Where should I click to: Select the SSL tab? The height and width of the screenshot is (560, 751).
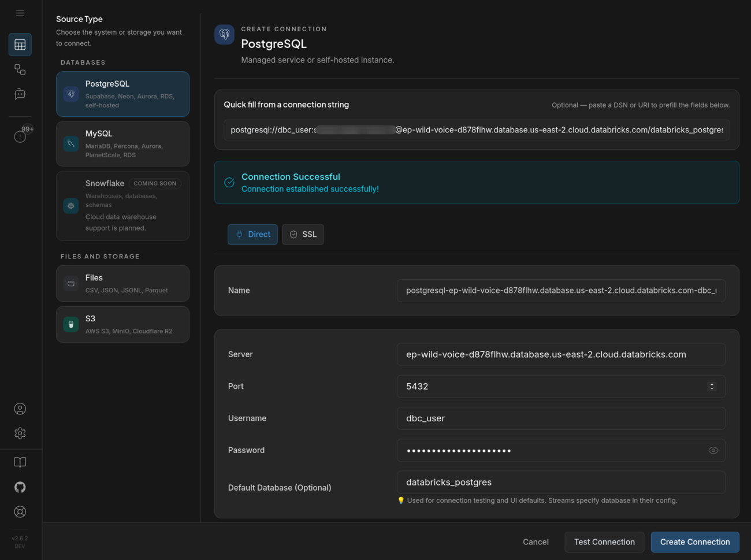(x=303, y=234)
